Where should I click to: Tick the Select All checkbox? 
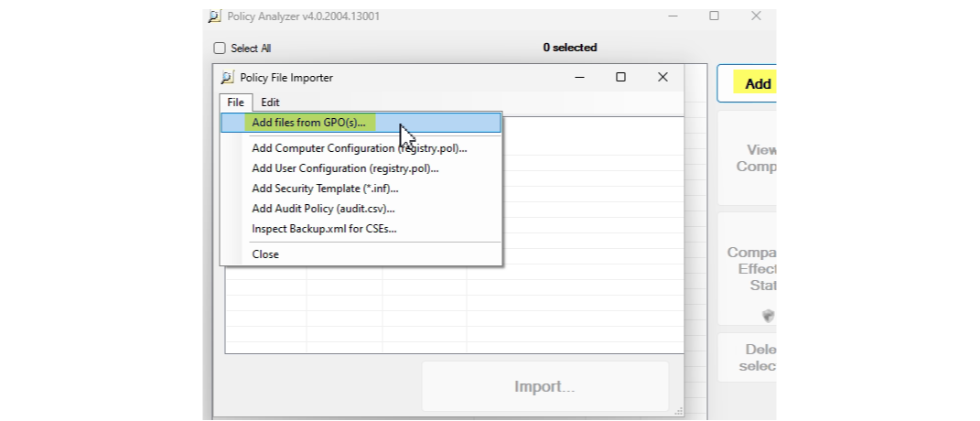point(220,49)
